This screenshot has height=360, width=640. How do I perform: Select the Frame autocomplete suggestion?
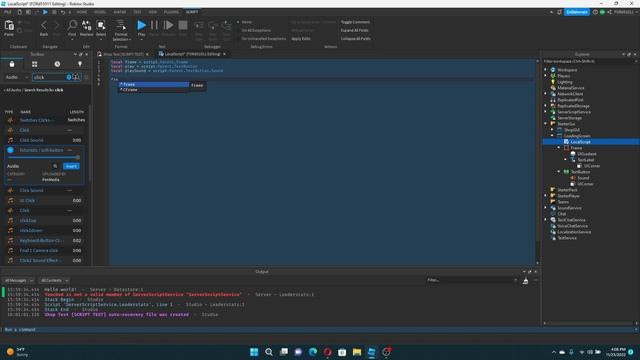[x=154, y=84]
